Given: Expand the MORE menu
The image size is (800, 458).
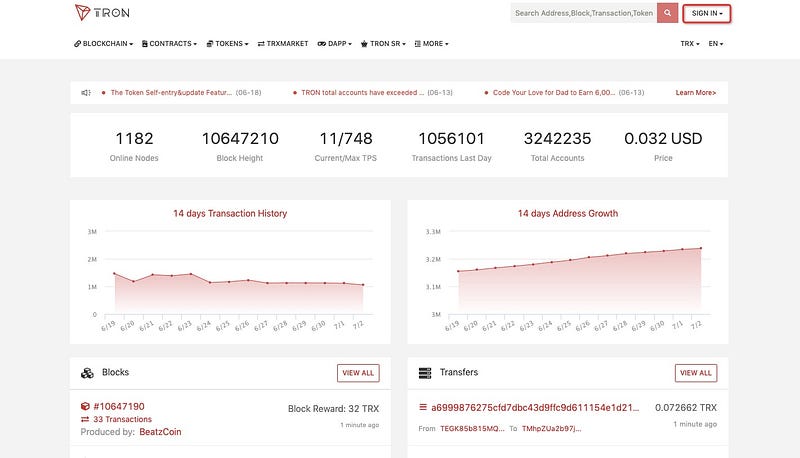Looking at the screenshot, I should point(432,44).
